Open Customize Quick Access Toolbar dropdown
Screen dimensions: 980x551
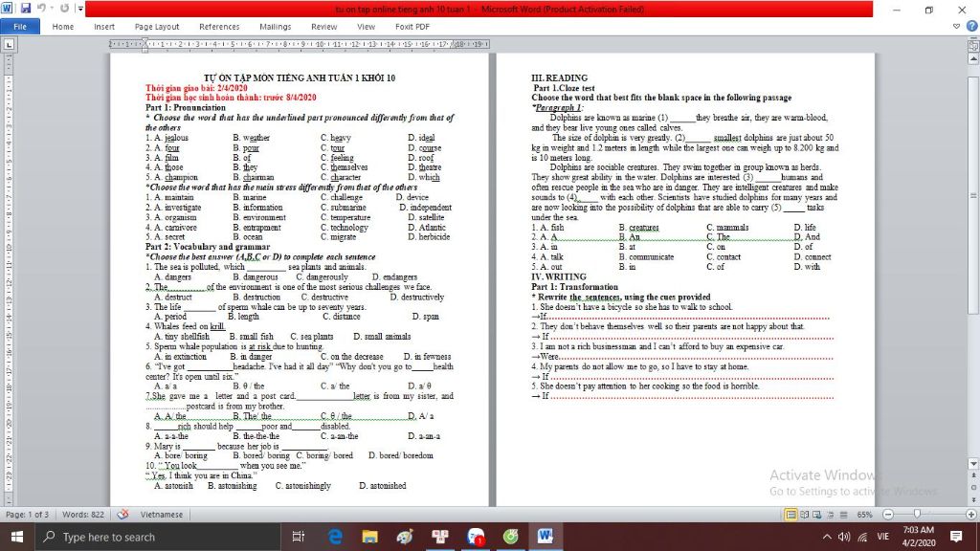(80, 9)
